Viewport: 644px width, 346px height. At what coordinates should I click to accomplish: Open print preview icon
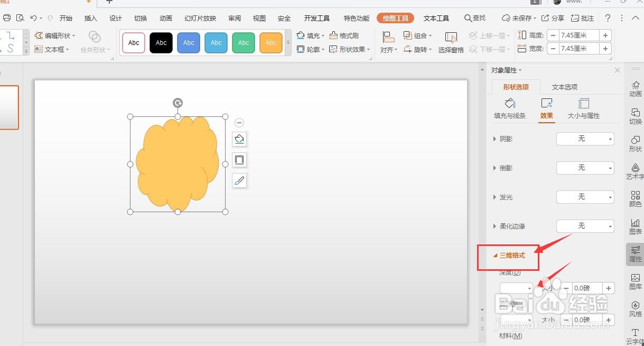(20, 18)
